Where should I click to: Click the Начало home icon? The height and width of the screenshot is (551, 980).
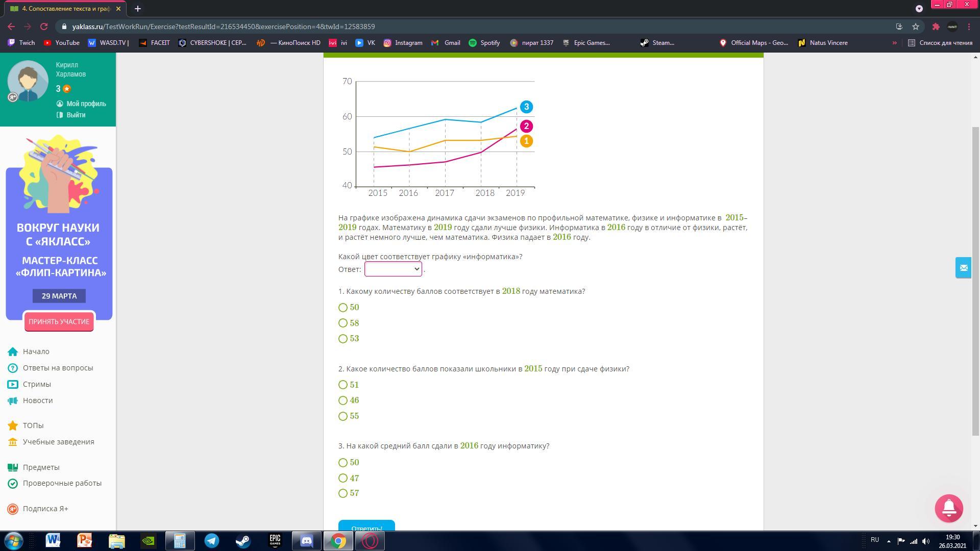[x=13, y=352]
